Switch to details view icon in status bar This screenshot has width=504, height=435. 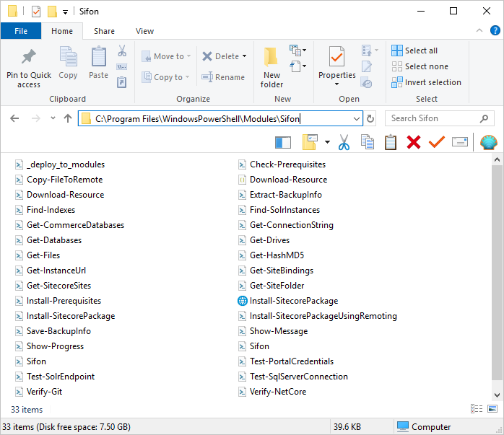477,409
